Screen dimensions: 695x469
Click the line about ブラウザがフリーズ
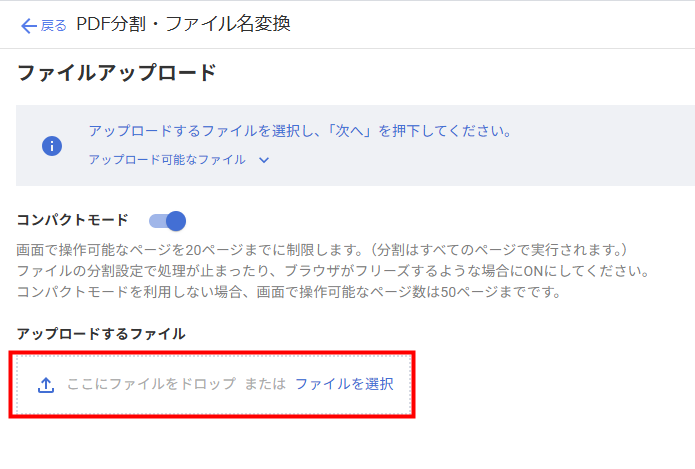point(333,271)
